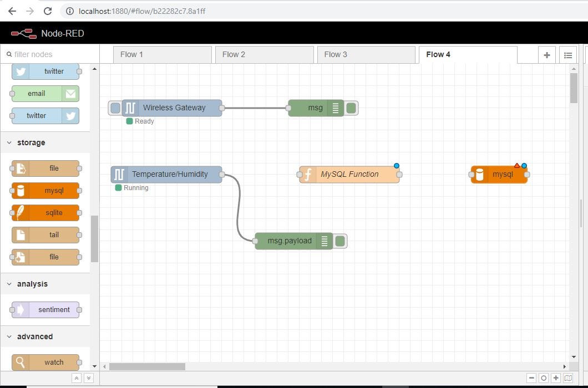Select the sentiment node in palette
The image size is (588, 388).
pos(45,310)
